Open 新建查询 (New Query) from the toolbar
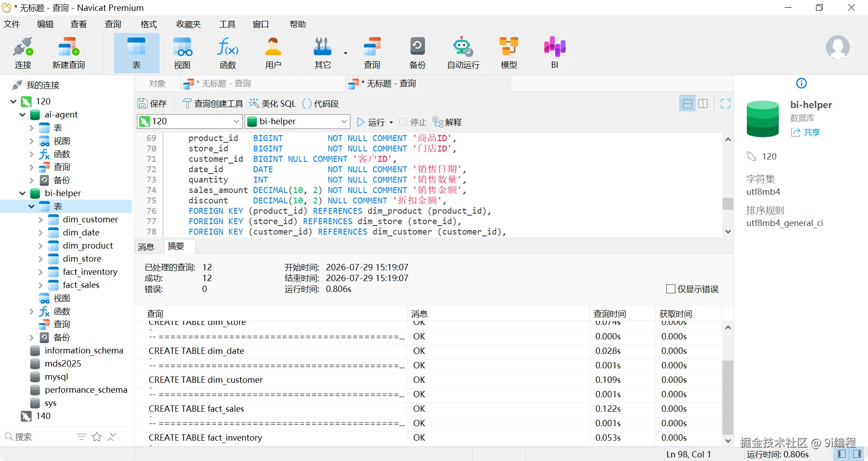This screenshot has width=868, height=461. coord(69,53)
